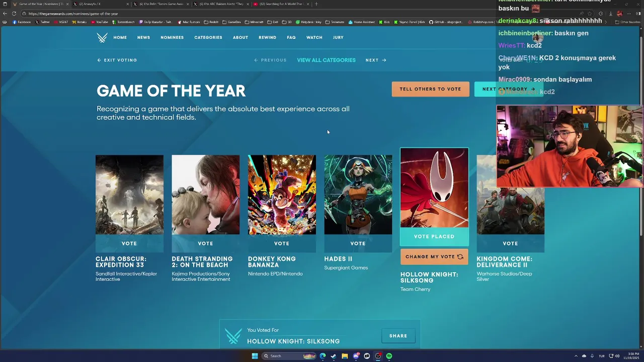The width and height of the screenshot is (644, 362).
Task: Open Minecraft bookmark folder
Action: (254, 22)
